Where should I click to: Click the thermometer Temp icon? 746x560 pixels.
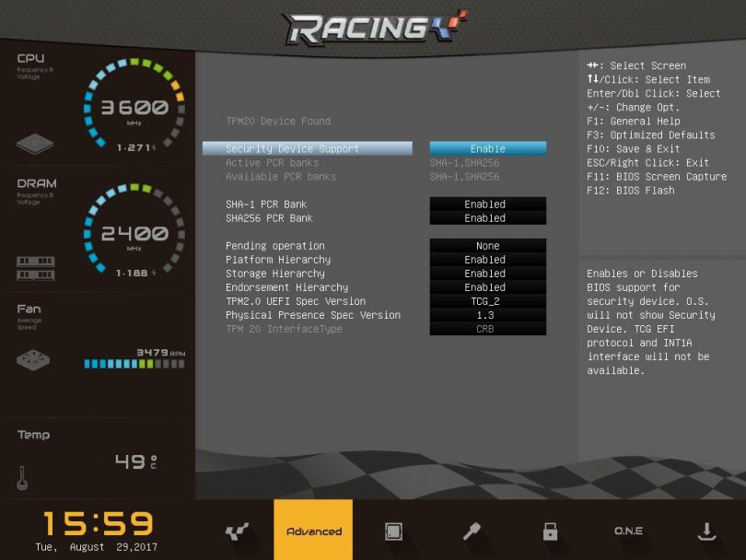pos(22,478)
